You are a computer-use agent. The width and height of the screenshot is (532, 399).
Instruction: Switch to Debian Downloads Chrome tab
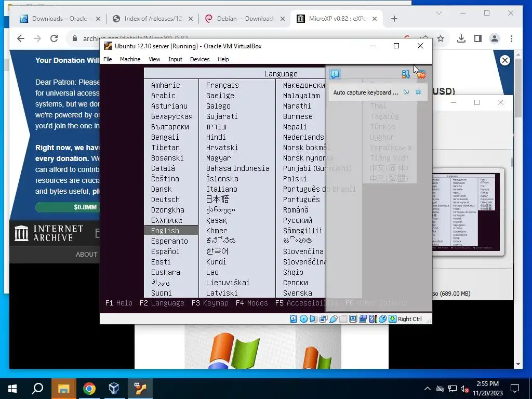246,19
